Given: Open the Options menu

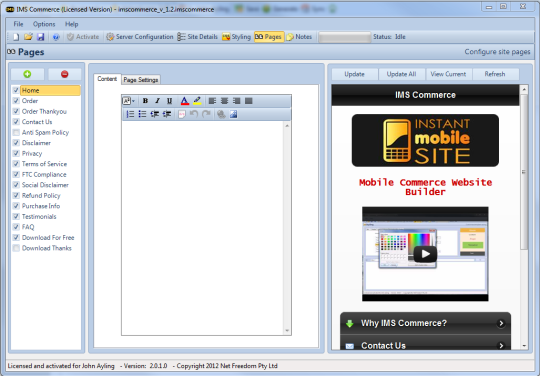Looking at the screenshot, I should (44, 24).
